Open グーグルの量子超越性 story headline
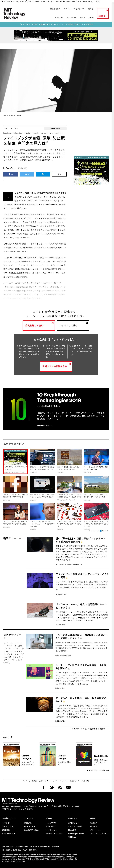The width and height of the screenshot is (114, 868). [81, 700]
